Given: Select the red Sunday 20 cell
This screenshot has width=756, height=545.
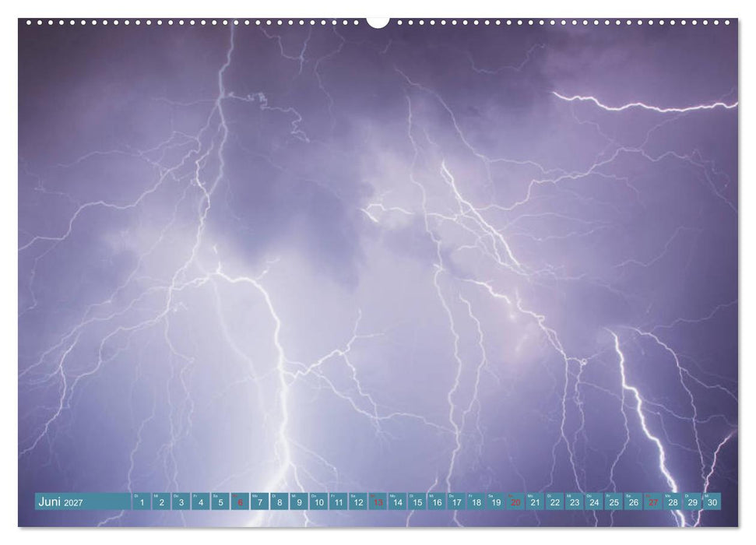Looking at the screenshot, I should 515,501.
